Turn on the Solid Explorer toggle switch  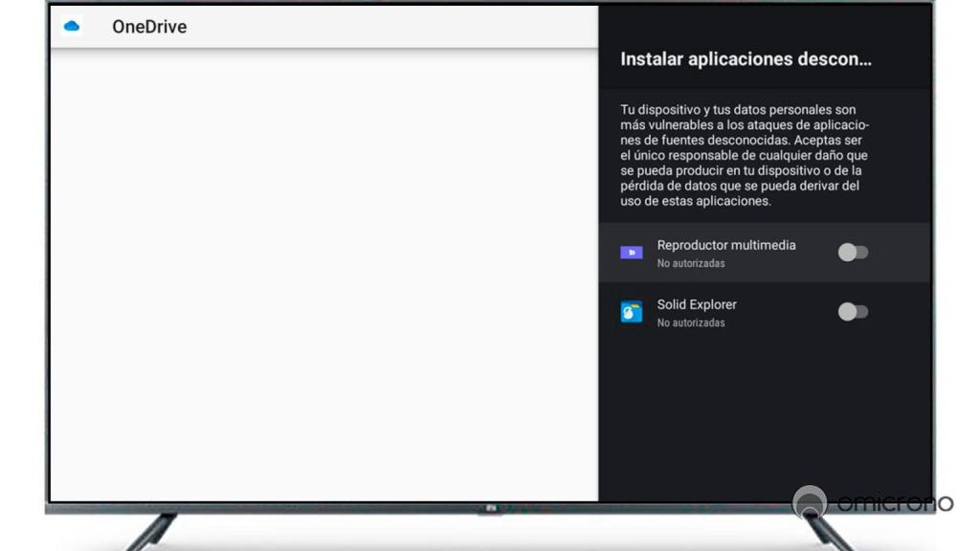tap(853, 312)
